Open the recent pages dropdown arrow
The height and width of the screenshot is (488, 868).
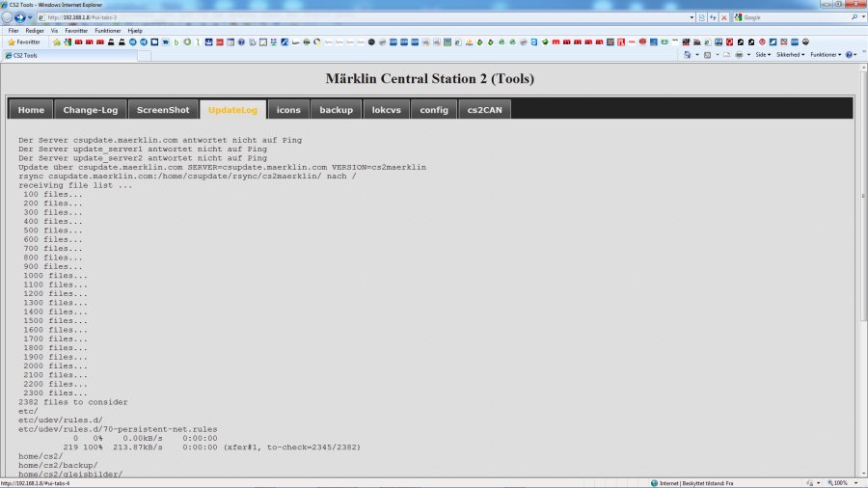click(30, 17)
